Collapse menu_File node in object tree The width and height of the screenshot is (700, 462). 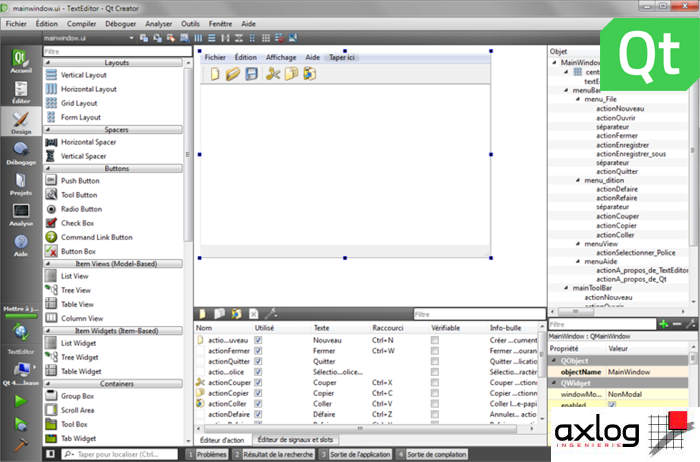(x=578, y=99)
